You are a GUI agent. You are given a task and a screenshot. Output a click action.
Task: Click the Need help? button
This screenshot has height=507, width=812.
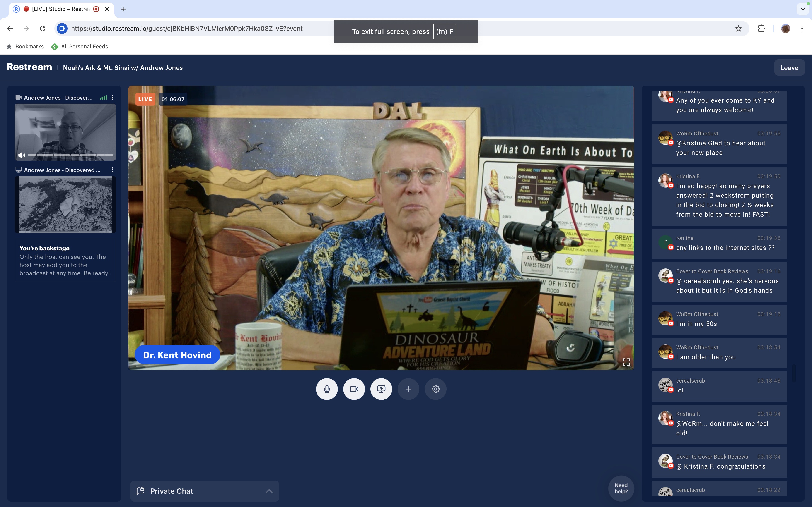621,488
